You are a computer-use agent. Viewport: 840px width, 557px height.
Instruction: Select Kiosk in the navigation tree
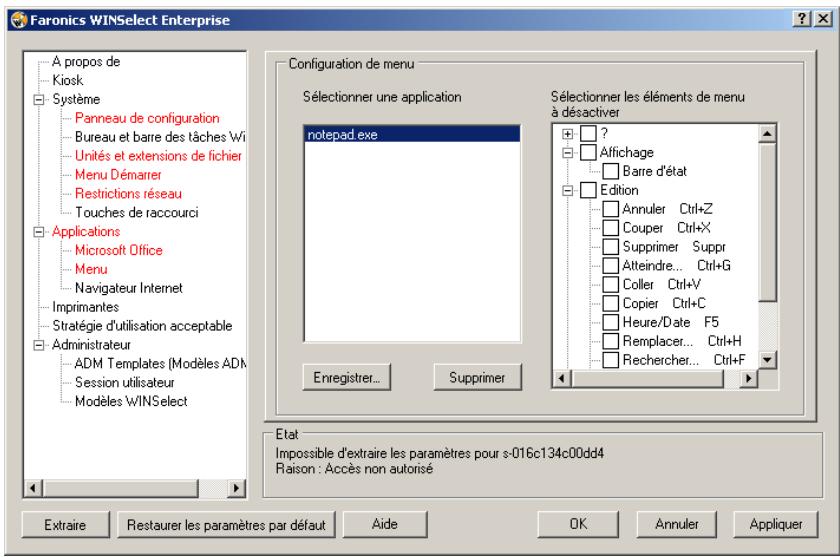click(68, 80)
